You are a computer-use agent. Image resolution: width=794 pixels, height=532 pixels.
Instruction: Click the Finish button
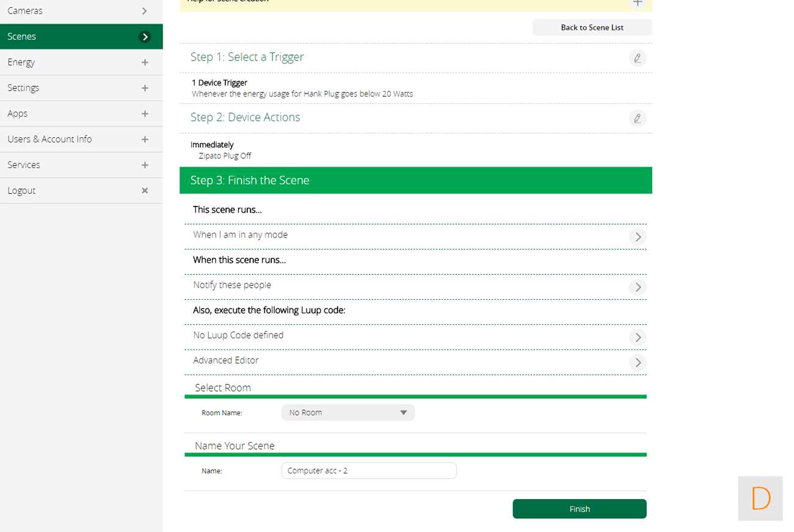(x=579, y=509)
